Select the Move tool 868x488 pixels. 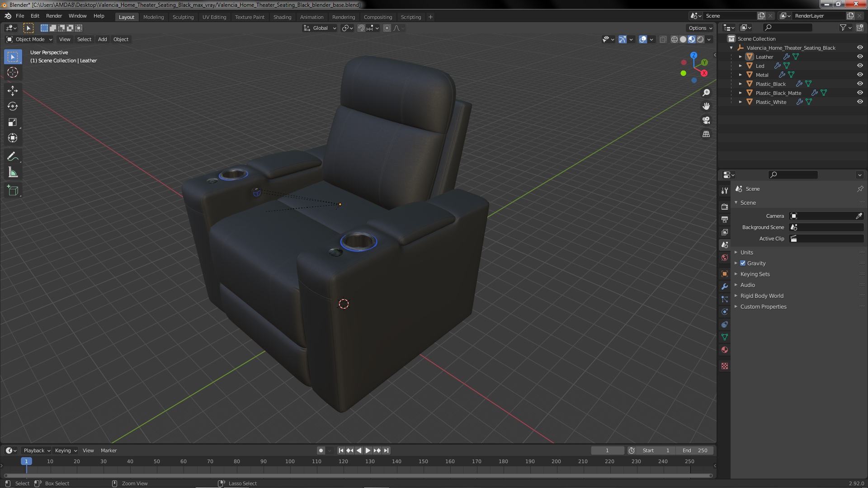tap(13, 91)
